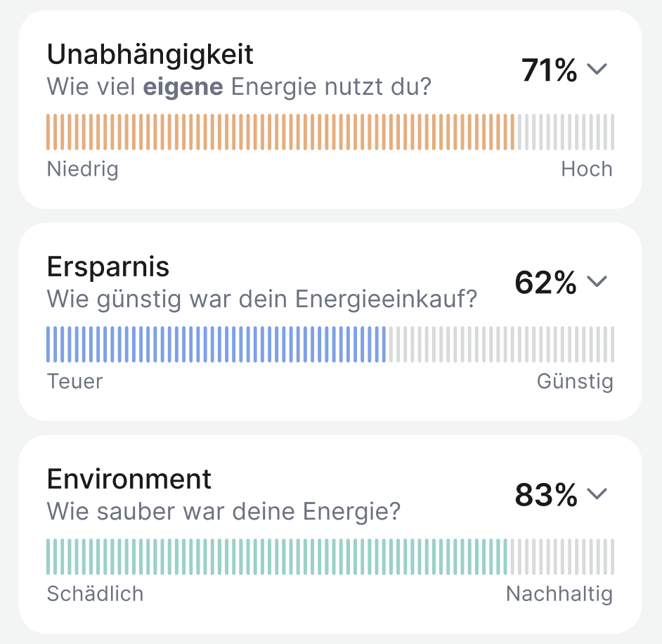Click the Günstig label
This screenshot has width=662, height=644.
click(x=576, y=381)
